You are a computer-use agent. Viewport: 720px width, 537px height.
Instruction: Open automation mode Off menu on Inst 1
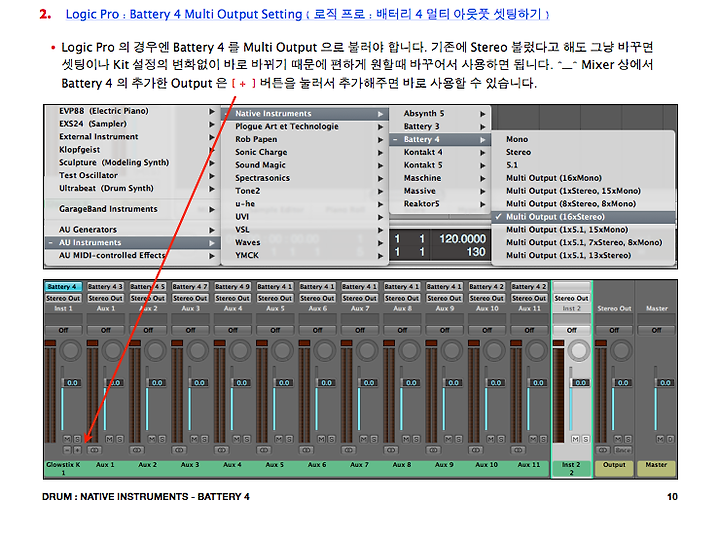click(63, 330)
